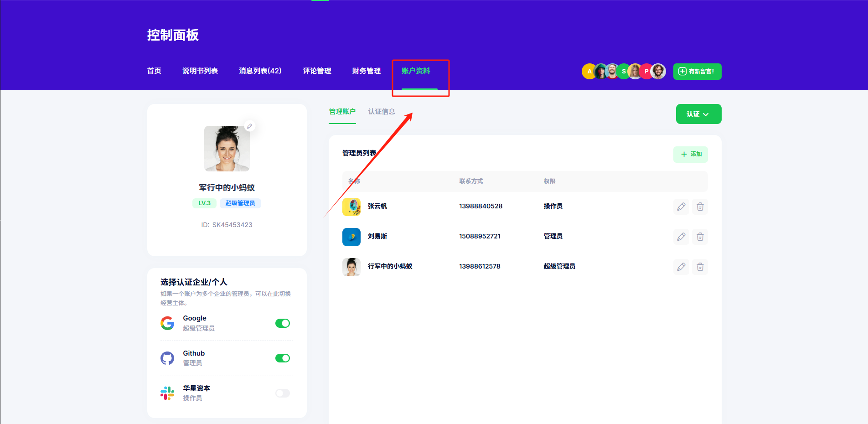Expand the green 认证 dropdown button
The width and height of the screenshot is (868, 424).
tap(698, 114)
